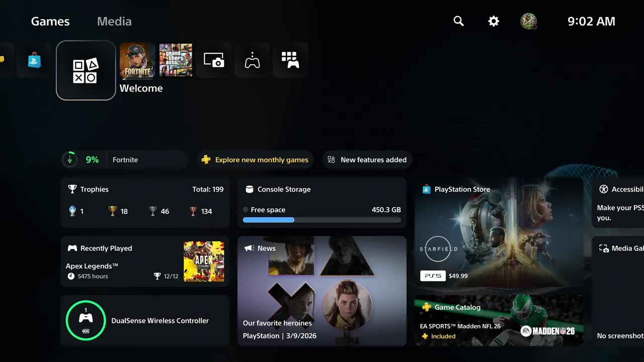
Task: Open the DualSense Wireless Controller card
Action: [145, 321]
